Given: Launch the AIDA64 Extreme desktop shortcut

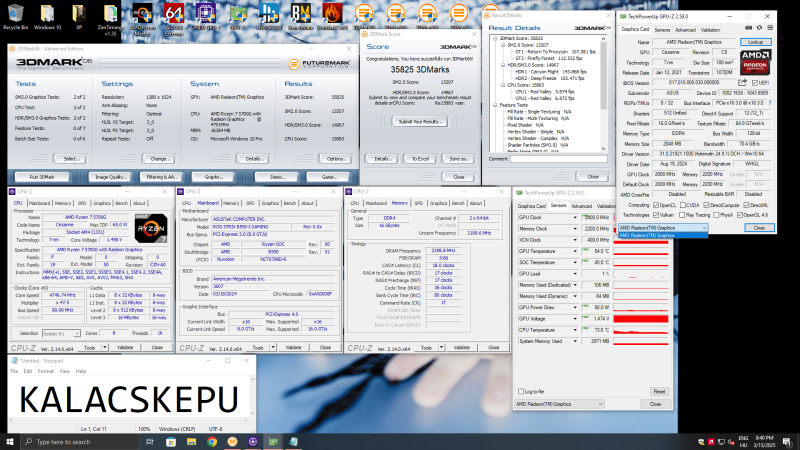Looking at the screenshot, I should coord(174,19).
